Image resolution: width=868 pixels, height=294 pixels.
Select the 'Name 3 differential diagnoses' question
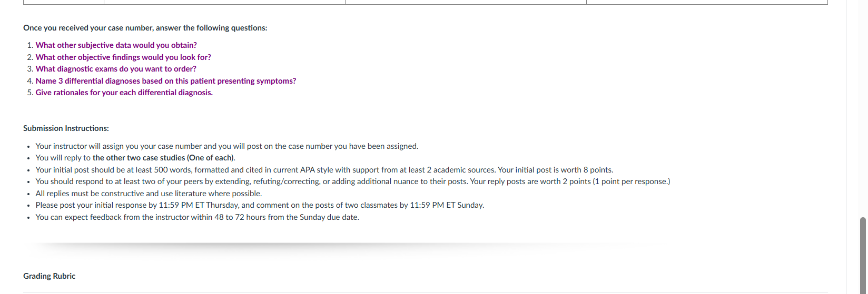(165, 81)
